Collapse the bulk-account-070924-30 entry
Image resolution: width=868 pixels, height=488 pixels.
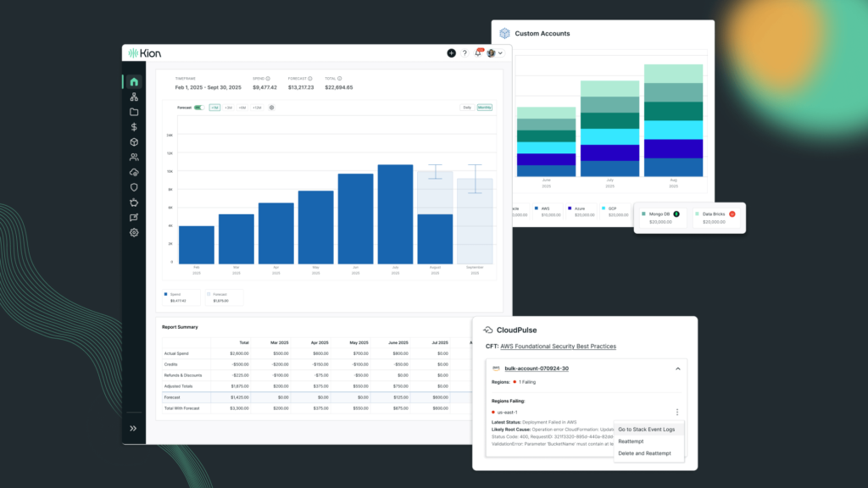pos(678,369)
